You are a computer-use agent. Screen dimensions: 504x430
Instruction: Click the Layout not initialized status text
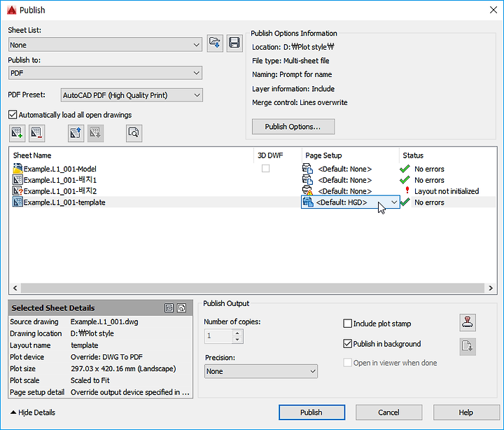[x=447, y=191]
